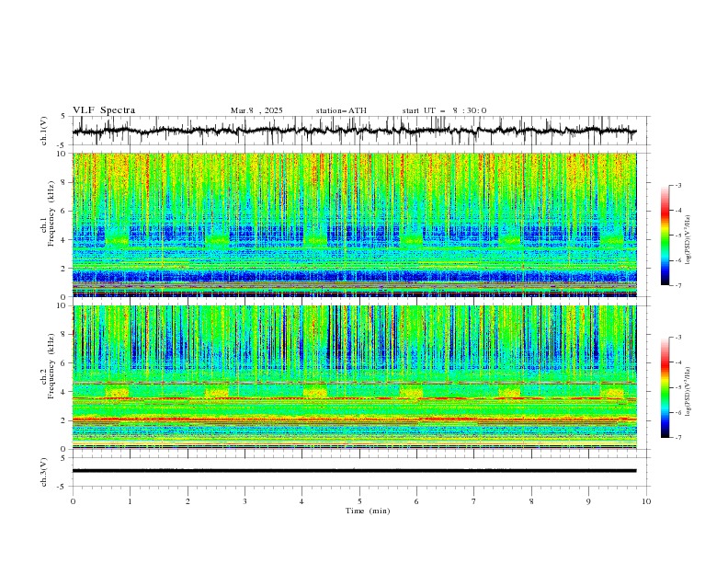Click the ch.3 flat black waveform trace

[x=354, y=471]
